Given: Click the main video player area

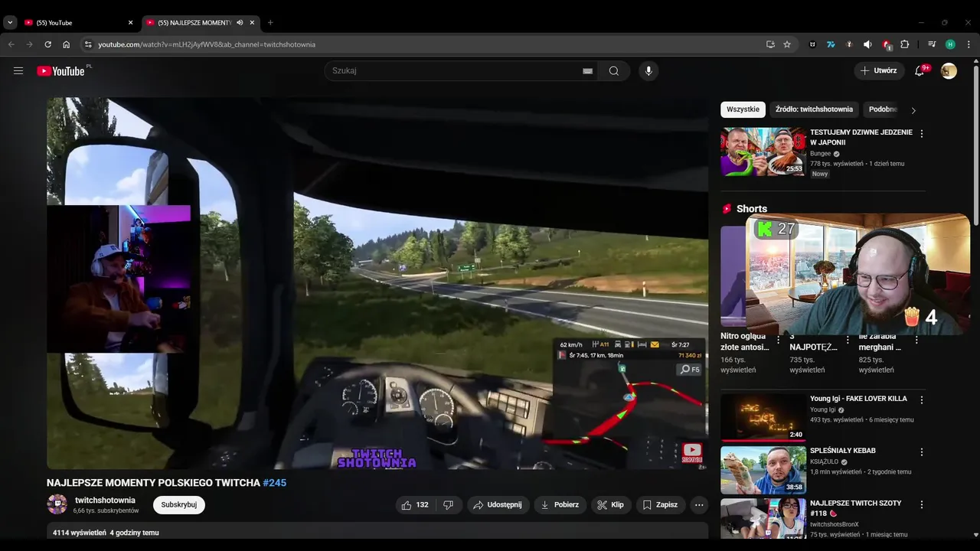Looking at the screenshot, I should coord(377,283).
